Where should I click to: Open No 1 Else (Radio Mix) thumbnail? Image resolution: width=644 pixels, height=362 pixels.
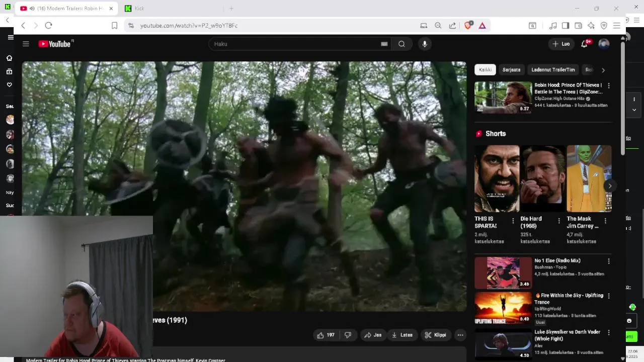503,273
